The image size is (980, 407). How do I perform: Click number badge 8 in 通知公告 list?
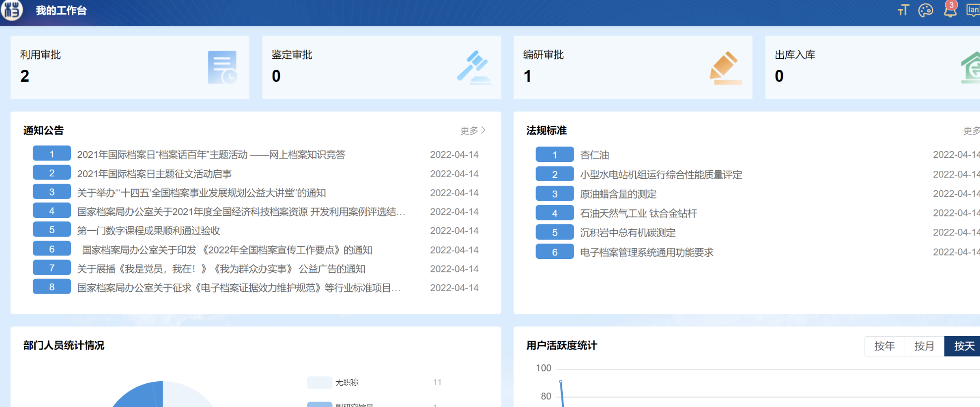(52, 287)
